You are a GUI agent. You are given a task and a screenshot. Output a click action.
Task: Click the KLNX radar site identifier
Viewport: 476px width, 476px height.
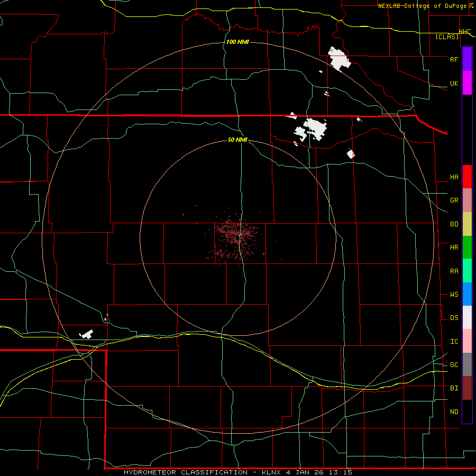[271, 472]
